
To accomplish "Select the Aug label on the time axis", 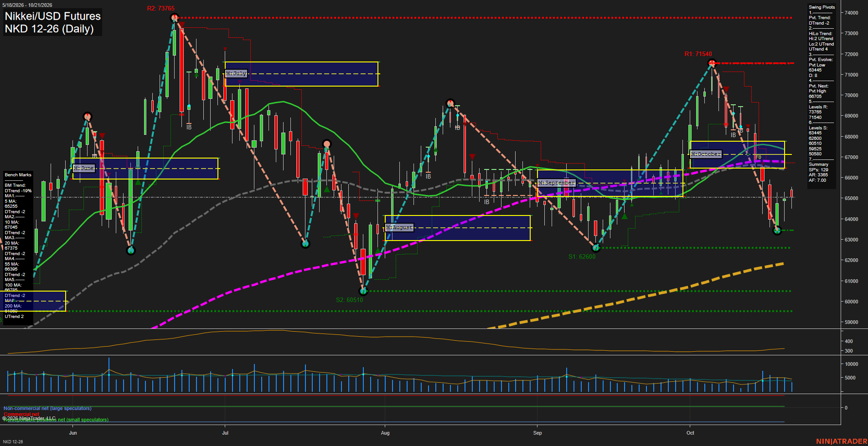I will pos(385,433).
